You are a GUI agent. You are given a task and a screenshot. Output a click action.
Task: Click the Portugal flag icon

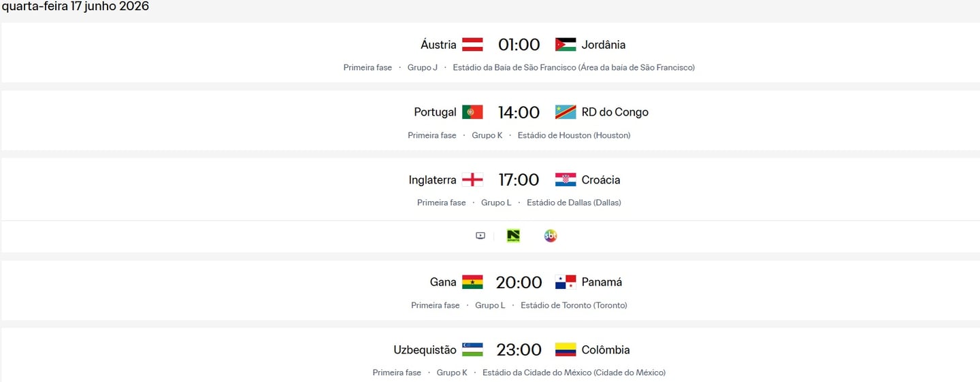click(x=472, y=112)
